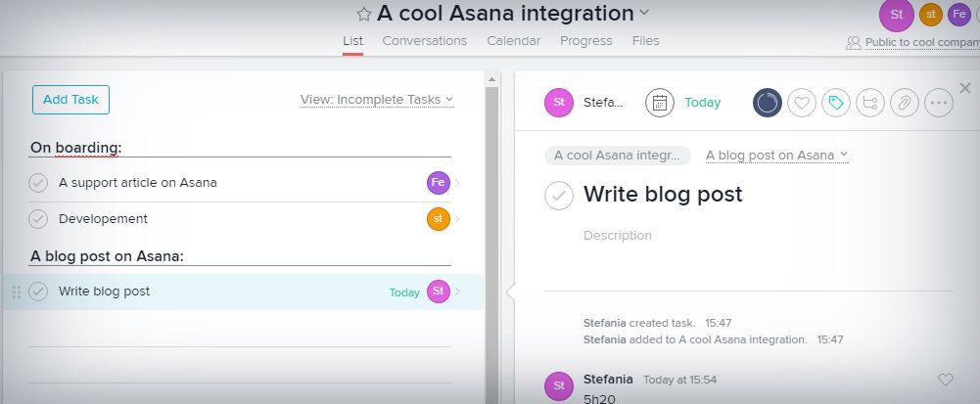The width and height of the screenshot is (980, 404).
Task: Click the purple Fe member avatar in header
Action: pos(959,15)
